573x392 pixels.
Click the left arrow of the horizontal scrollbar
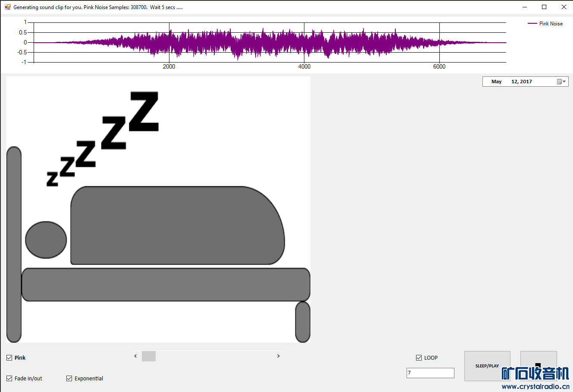135,356
